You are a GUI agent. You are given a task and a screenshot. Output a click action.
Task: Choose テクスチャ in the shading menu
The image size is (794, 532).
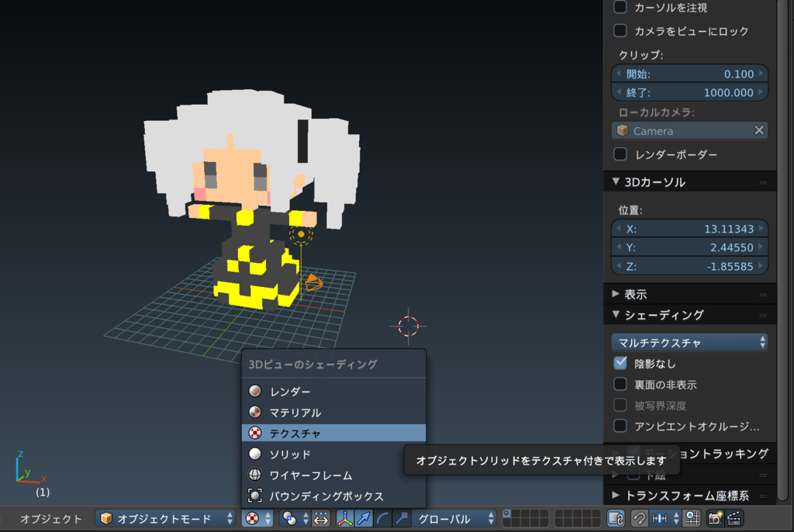333,434
